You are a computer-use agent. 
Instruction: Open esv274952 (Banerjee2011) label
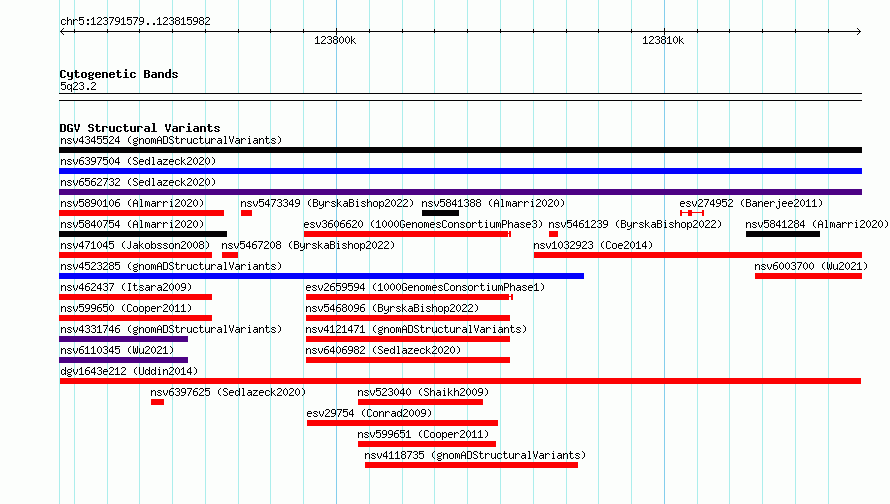coord(751,203)
